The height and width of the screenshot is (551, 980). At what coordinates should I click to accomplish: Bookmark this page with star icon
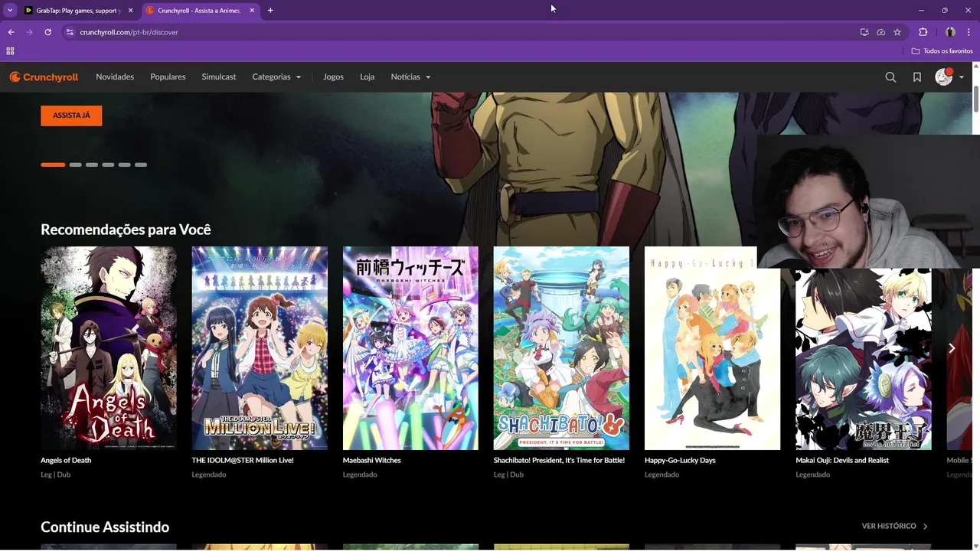pos(897,32)
